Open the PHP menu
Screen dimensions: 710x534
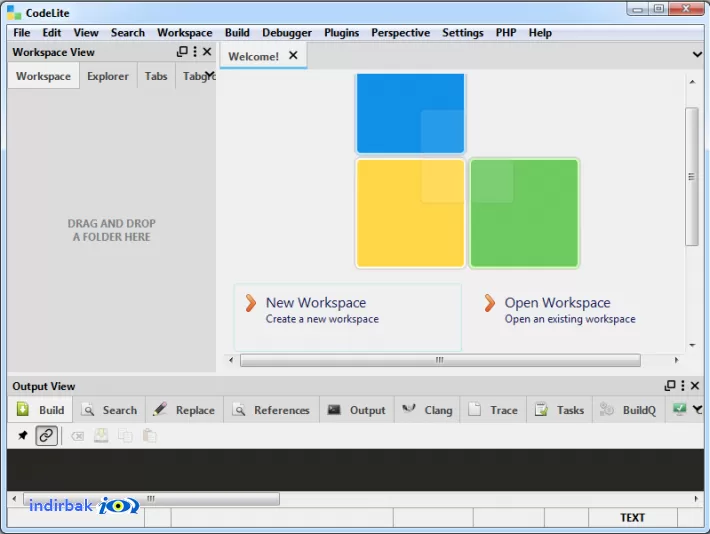point(506,33)
